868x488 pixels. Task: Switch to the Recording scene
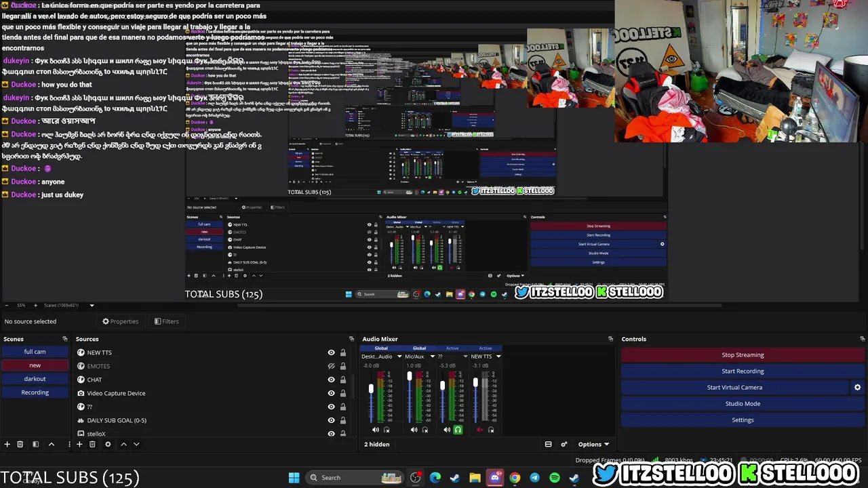[x=35, y=392]
